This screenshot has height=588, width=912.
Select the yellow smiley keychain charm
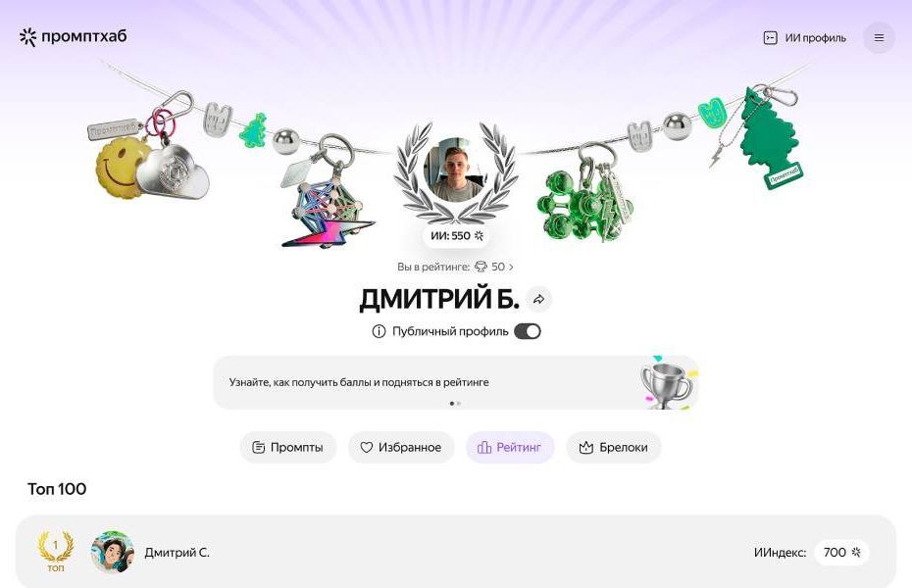(119, 168)
